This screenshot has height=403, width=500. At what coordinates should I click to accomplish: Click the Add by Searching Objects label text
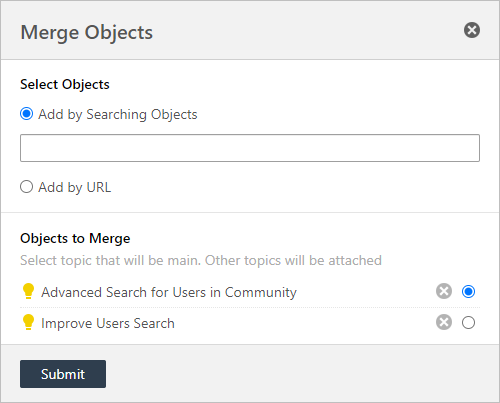click(118, 114)
